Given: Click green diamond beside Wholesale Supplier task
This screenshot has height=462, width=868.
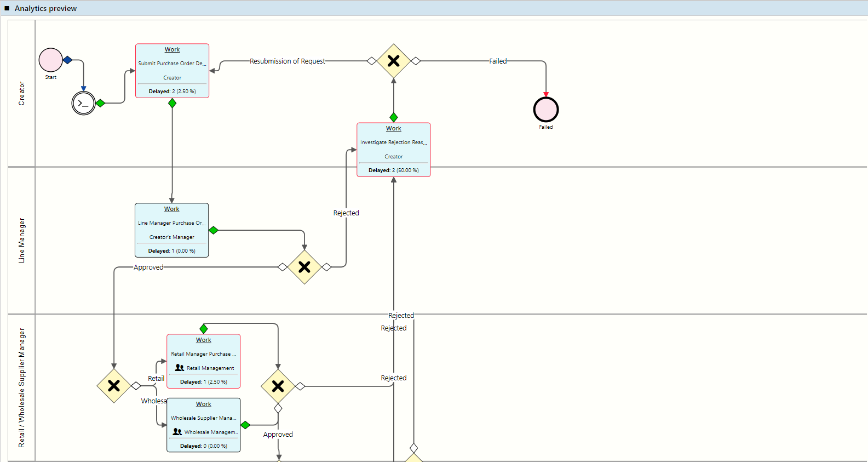Looking at the screenshot, I should click(x=245, y=425).
